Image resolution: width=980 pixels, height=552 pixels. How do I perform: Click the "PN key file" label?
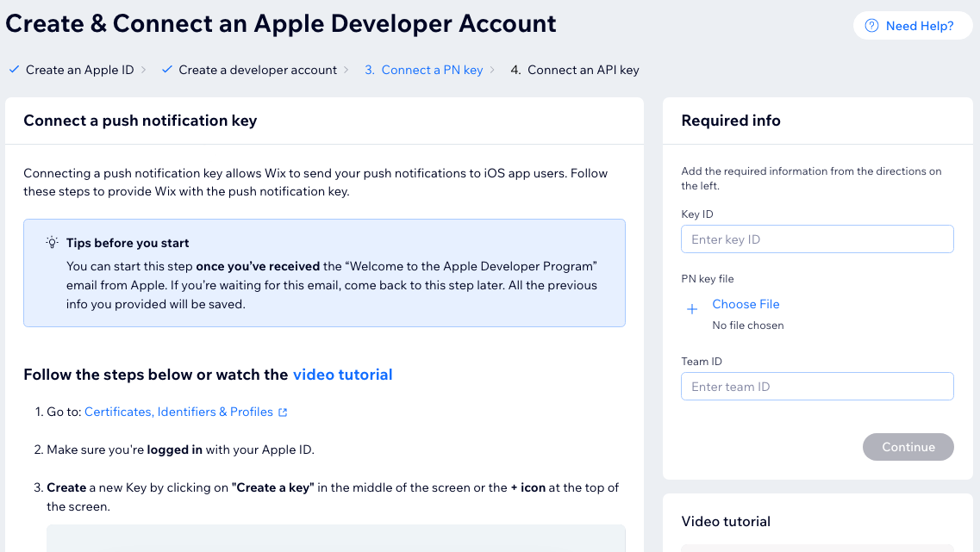[708, 279]
